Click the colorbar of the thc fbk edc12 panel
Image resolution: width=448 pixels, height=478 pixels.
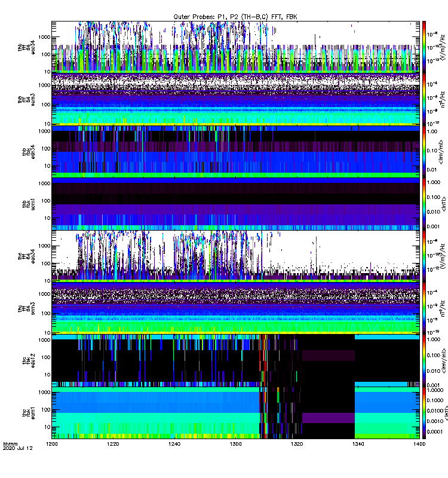coord(424,361)
